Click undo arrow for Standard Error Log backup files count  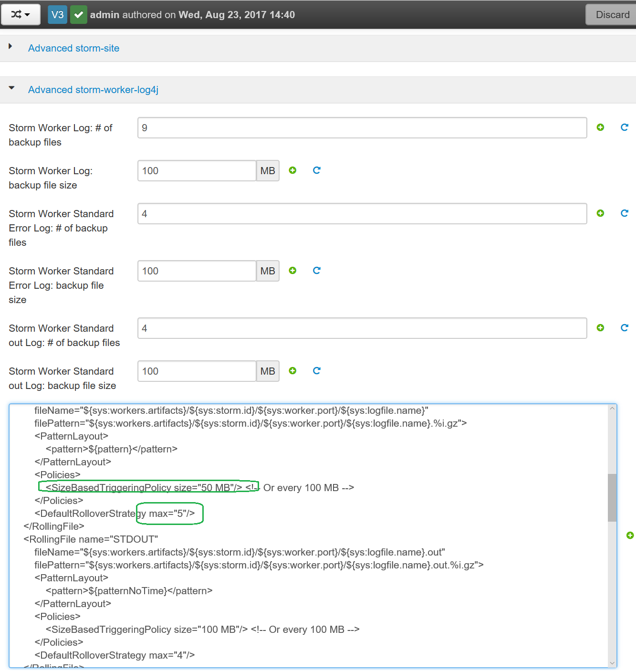624,213
